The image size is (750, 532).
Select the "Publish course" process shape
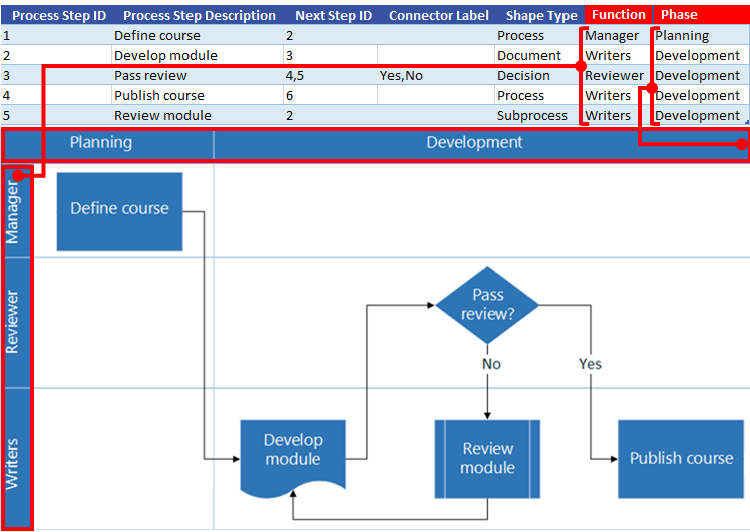pyautogui.click(x=680, y=458)
